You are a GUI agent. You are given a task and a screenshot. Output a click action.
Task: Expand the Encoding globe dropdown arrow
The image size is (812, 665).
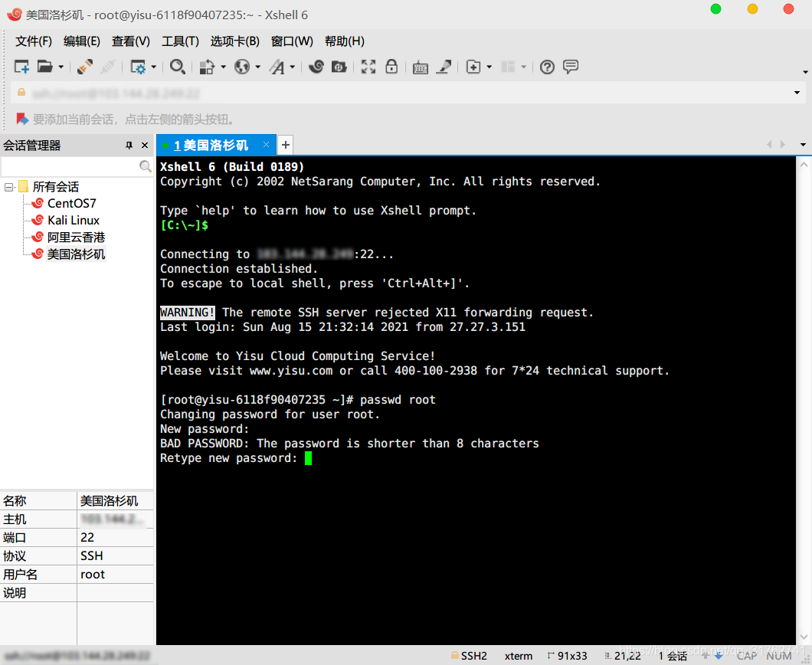pos(258,67)
